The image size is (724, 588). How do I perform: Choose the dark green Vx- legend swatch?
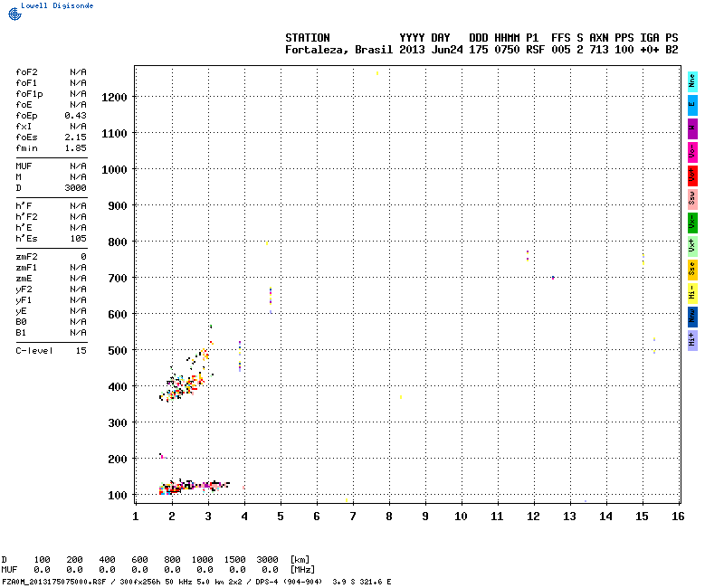(692, 223)
